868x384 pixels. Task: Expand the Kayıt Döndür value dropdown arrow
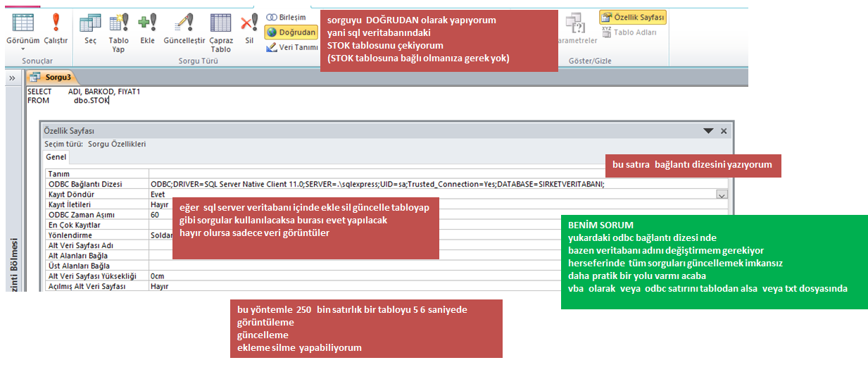click(722, 194)
